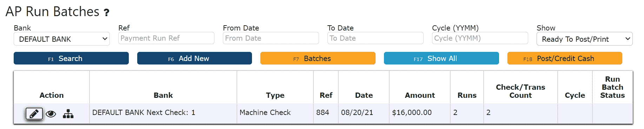Viewport: 644px width, 129px height.
Task: Open help question mark beside AP Run Batches
Action: 106,13
